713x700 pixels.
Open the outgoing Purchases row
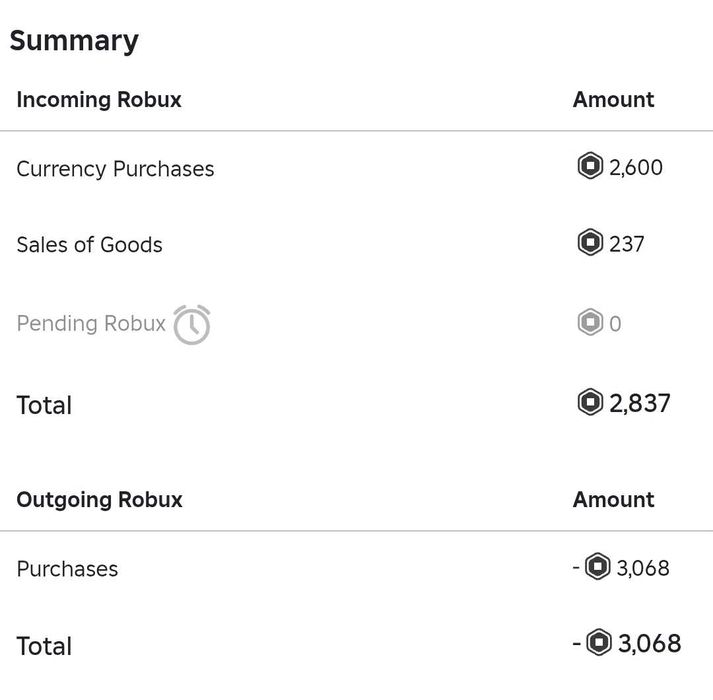[x=67, y=569]
